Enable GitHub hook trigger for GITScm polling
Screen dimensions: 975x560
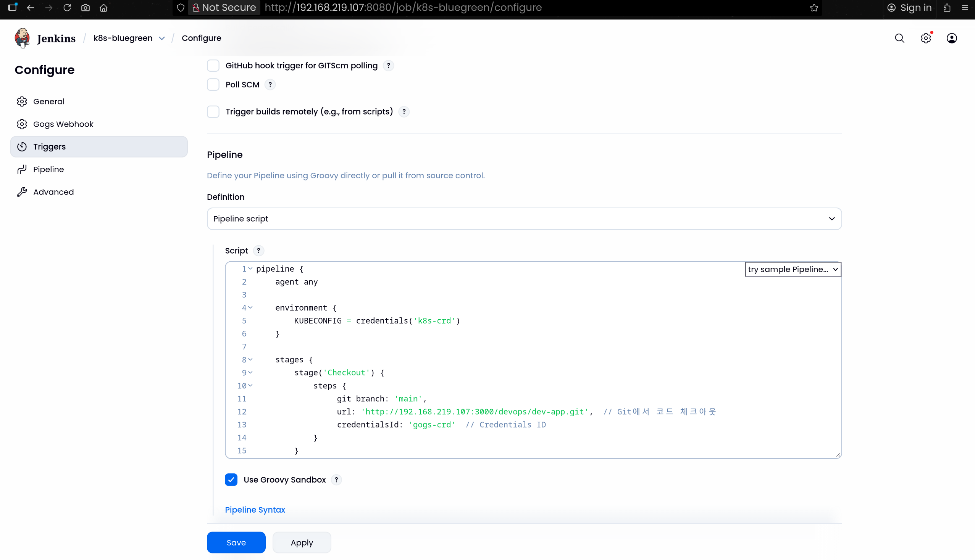coord(213,65)
